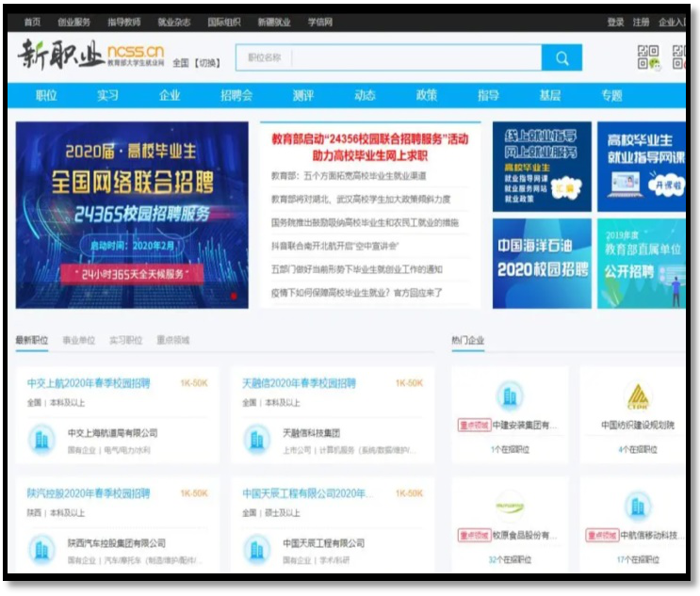Viewport: 700px width, 596px height.
Task: Click the 重点领域 tag on 中建安装集团
Action: [474, 426]
